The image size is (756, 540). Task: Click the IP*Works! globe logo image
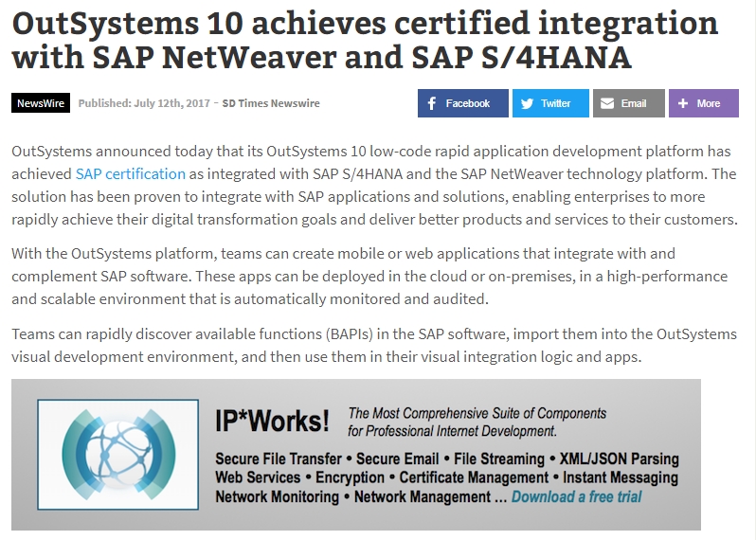118,454
